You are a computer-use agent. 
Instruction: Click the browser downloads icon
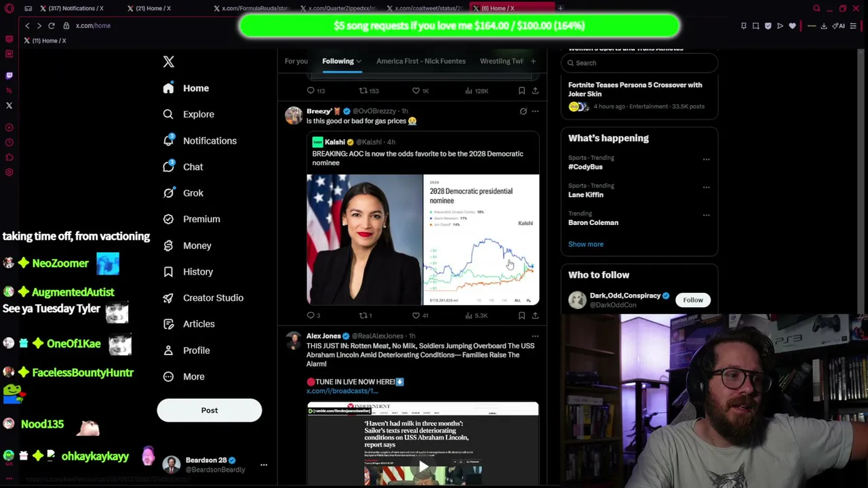[824, 26]
